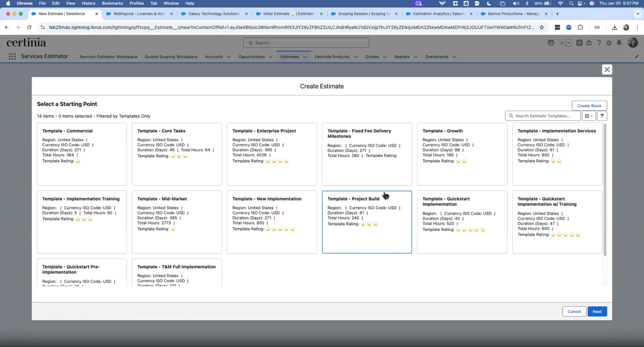
Task: Click Next to continue the estimate
Action: point(597,311)
